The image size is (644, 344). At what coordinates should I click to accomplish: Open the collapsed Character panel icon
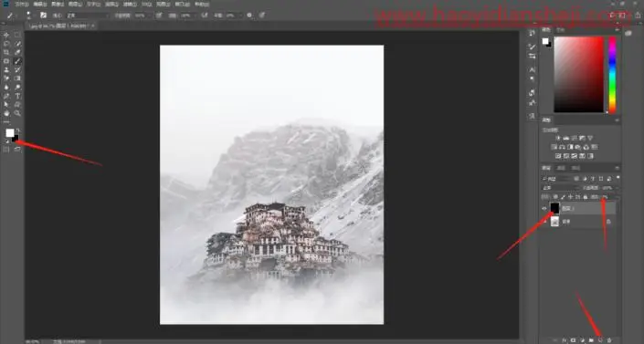[533, 69]
